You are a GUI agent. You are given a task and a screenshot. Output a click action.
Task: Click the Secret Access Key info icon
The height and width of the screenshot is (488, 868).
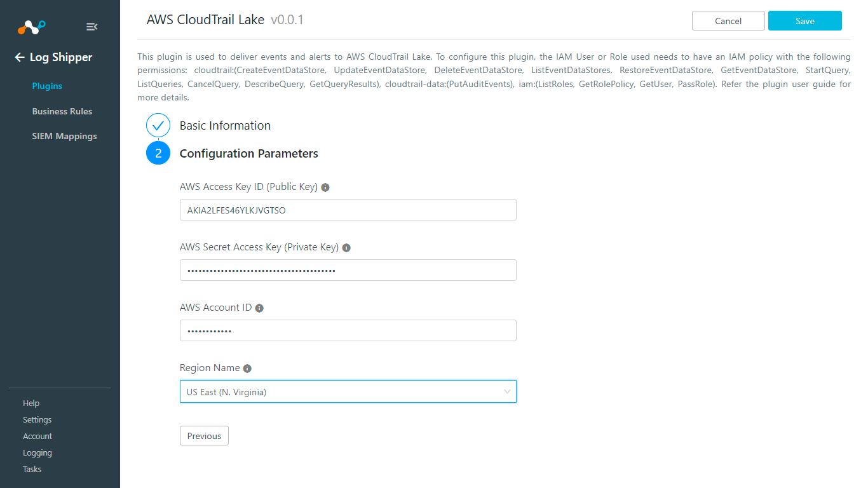pyautogui.click(x=346, y=247)
